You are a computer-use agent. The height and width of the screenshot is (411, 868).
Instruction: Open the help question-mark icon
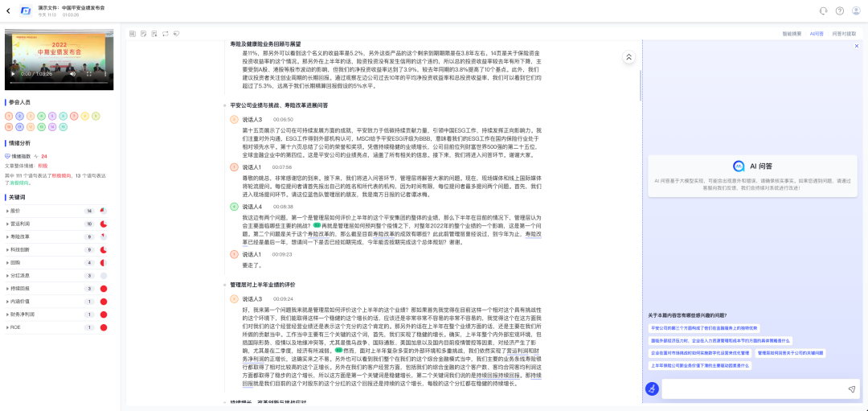(x=840, y=11)
